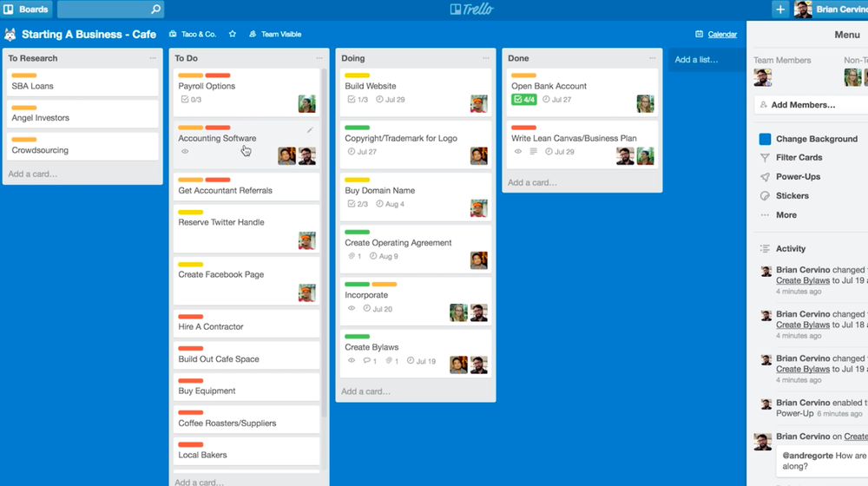
Task: Open the Doing list menu ellipsis
Action: [486, 58]
